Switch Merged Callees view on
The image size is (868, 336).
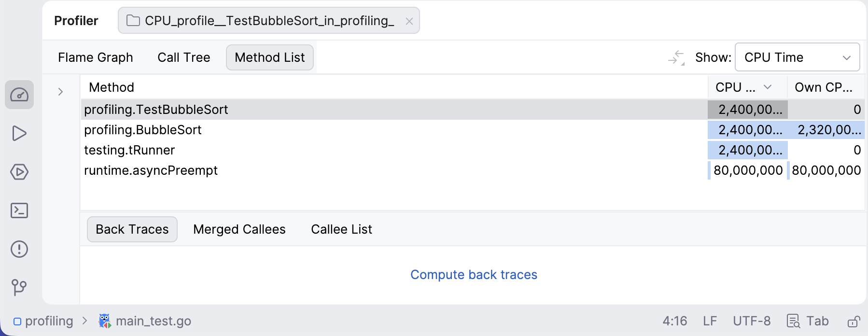pyautogui.click(x=239, y=229)
